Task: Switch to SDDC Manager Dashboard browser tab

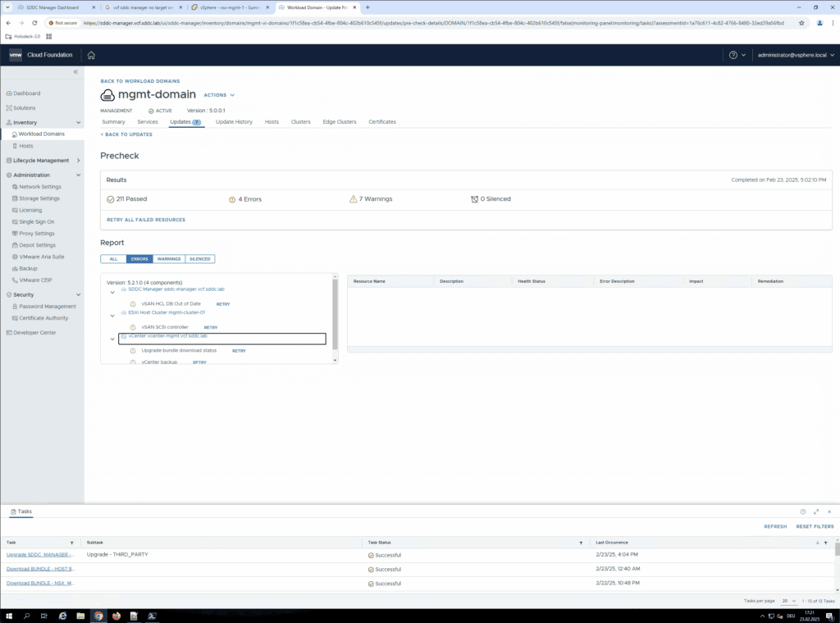Action: [x=52, y=7]
